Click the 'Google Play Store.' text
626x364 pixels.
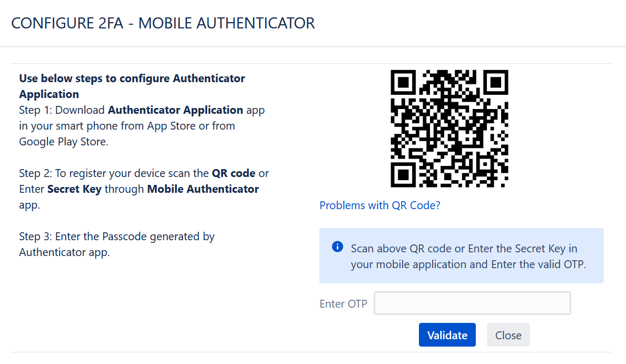point(63,142)
